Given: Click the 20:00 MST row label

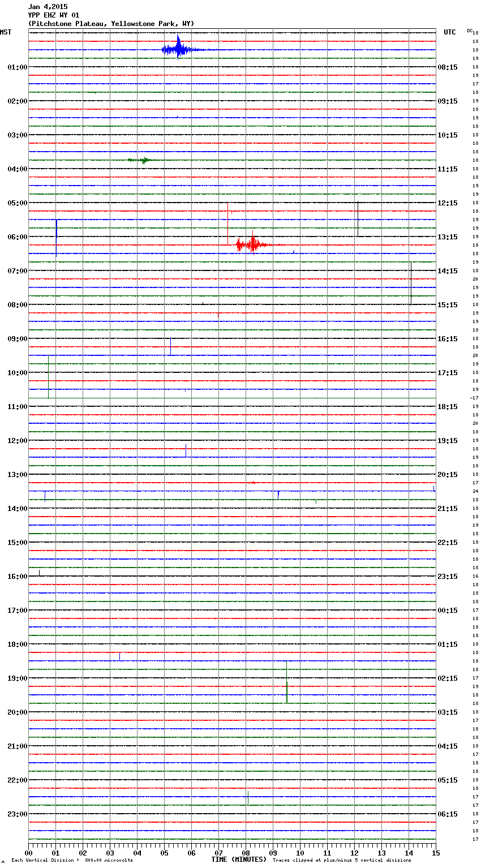Looking at the screenshot, I should [17, 712].
